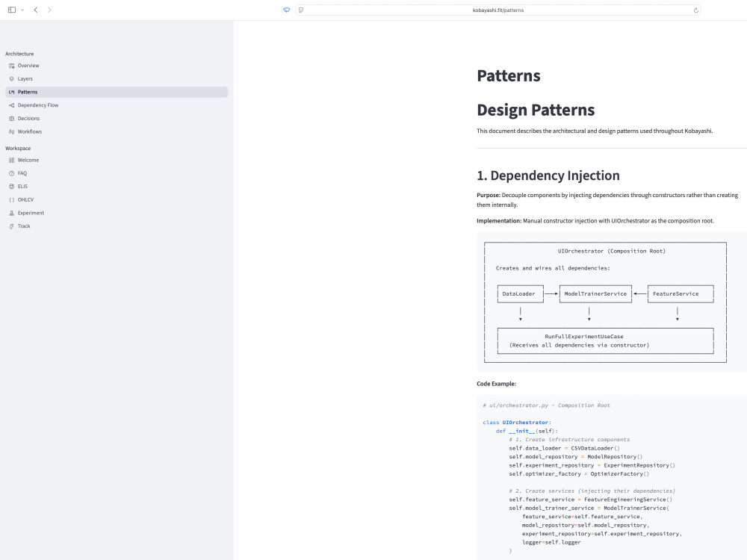Image resolution: width=747 pixels, height=560 pixels.
Task: Click the Dependency Flow sidebar icon
Action: coord(11,105)
